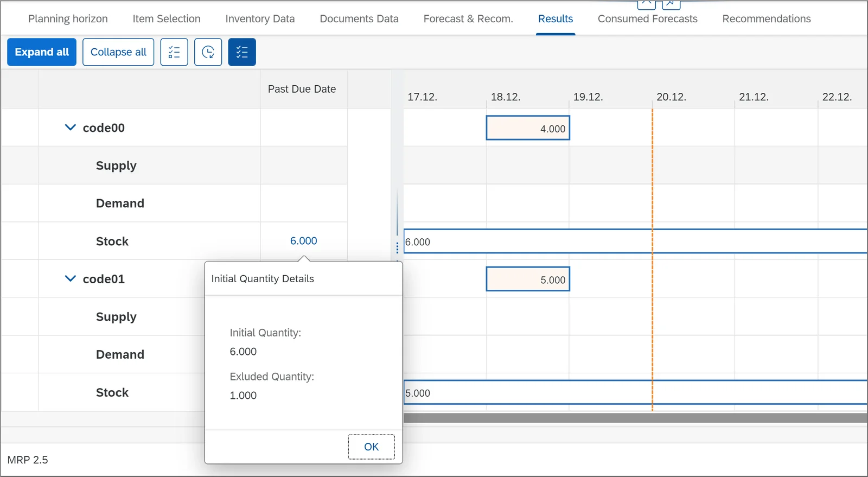868x477 pixels.
Task: Switch to the Item Selection tab
Action: (x=167, y=18)
